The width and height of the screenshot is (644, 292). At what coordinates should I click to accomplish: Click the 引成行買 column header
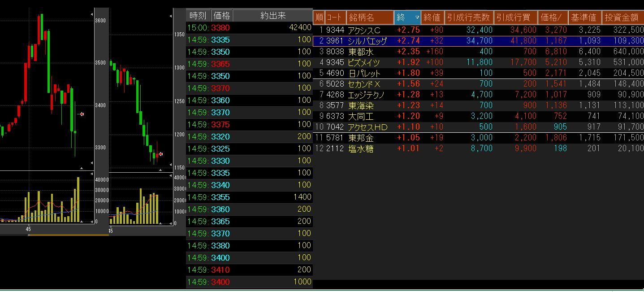pyautogui.click(x=515, y=17)
